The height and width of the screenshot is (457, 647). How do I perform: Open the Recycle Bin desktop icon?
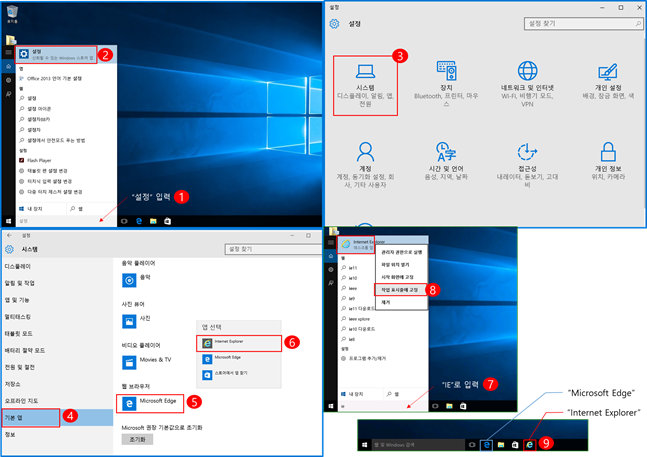[12, 14]
